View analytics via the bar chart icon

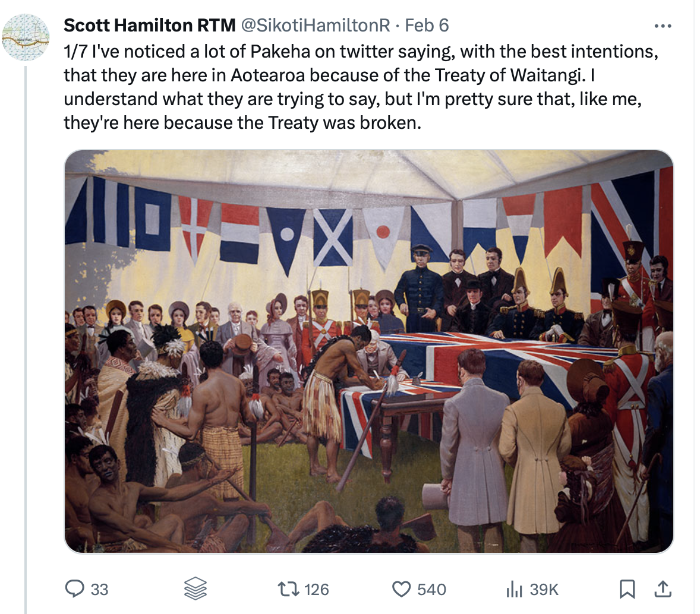514,589
